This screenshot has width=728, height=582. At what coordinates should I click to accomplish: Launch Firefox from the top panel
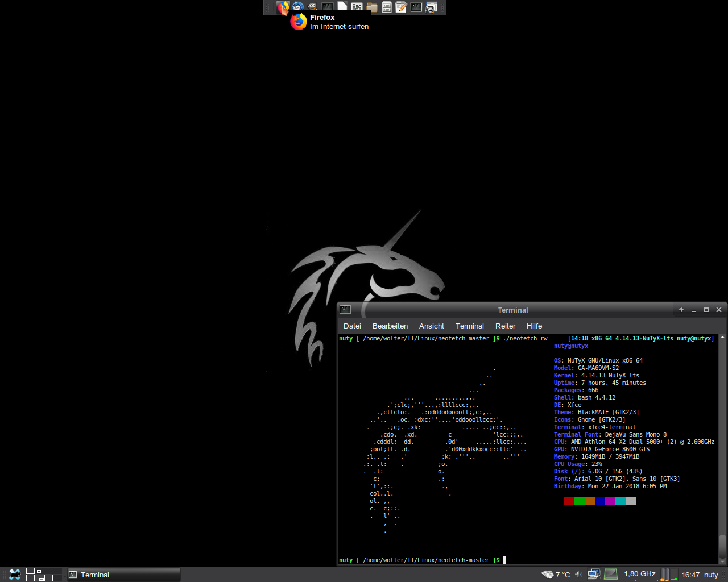(x=283, y=7)
